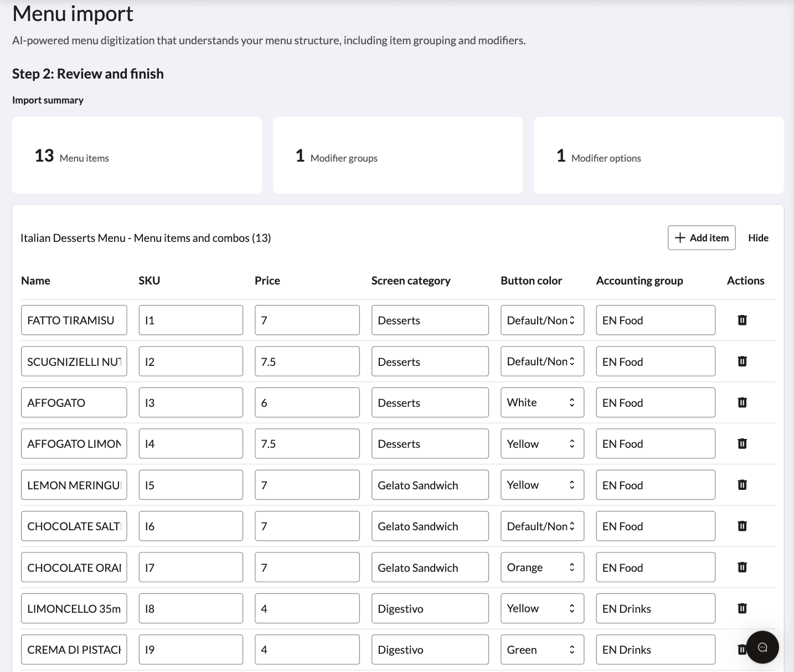
Task: Open the Green color selector for CREMA DI PISTACHI
Action: [542, 649]
